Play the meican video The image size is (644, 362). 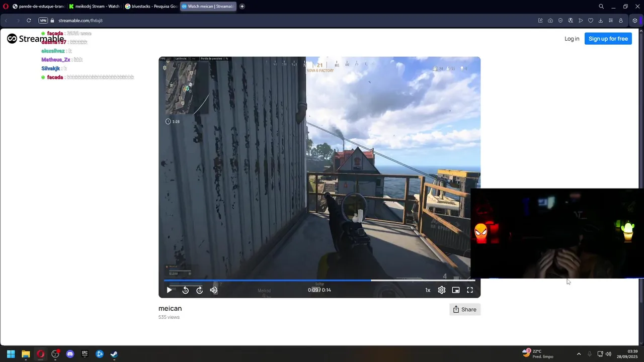(x=169, y=290)
